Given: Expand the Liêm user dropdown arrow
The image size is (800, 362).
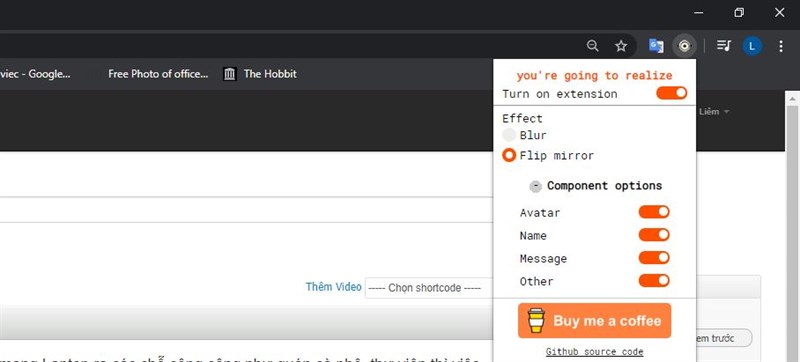Looking at the screenshot, I should (726, 112).
